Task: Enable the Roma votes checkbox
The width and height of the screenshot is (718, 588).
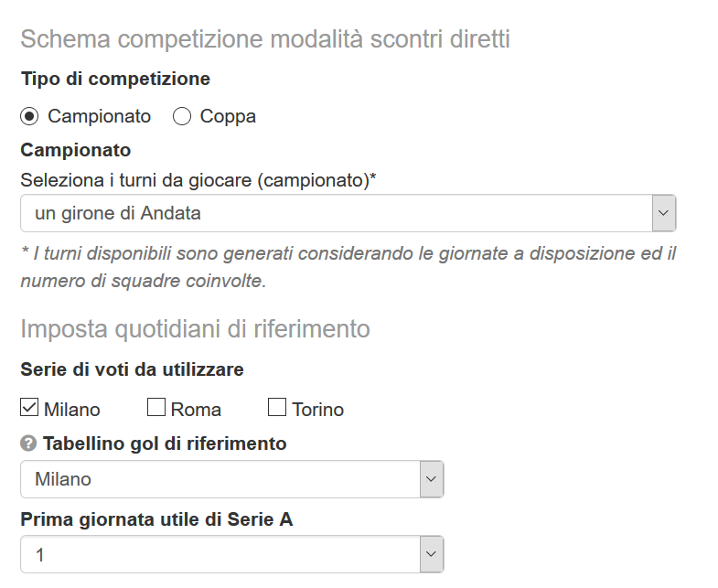Action: point(156,408)
